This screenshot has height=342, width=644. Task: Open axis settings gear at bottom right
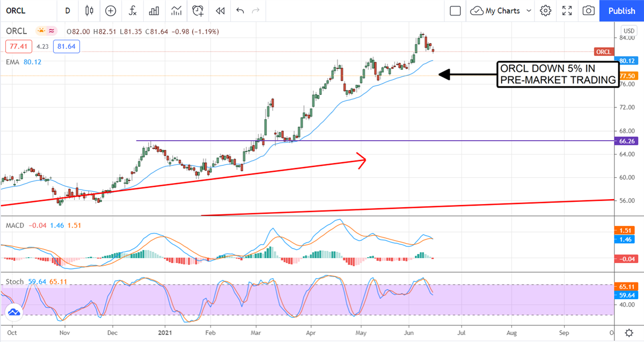pos(629,333)
